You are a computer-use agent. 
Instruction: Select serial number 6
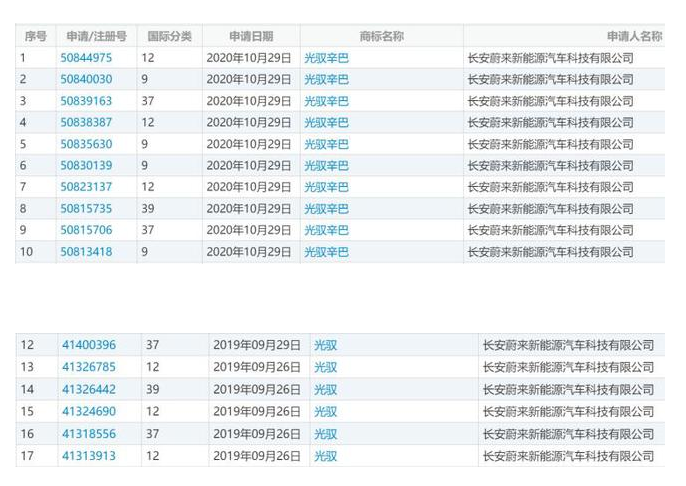[23, 165]
